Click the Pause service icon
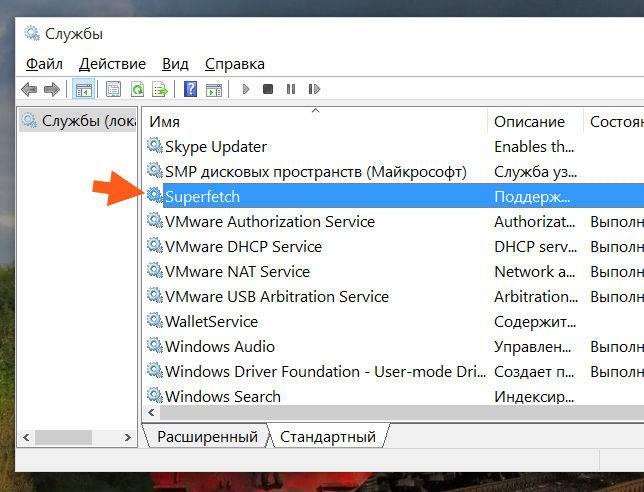Screen dimensions: 644x492 [291, 89]
